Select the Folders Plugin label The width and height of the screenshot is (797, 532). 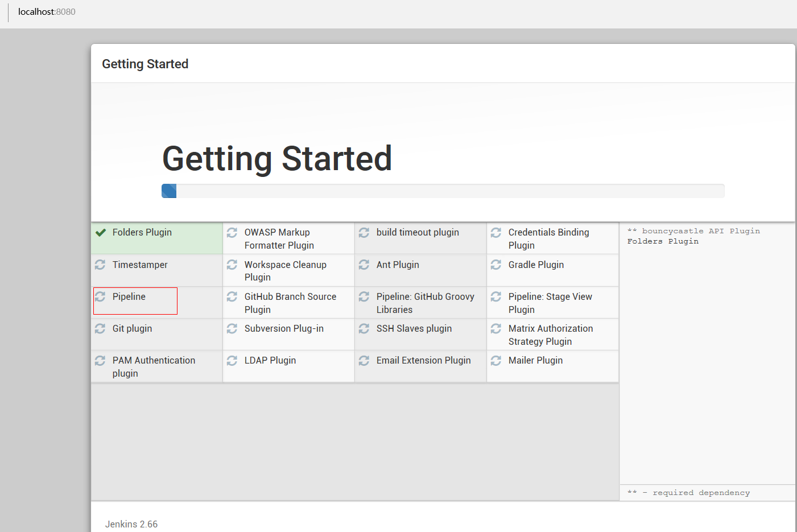(142, 232)
